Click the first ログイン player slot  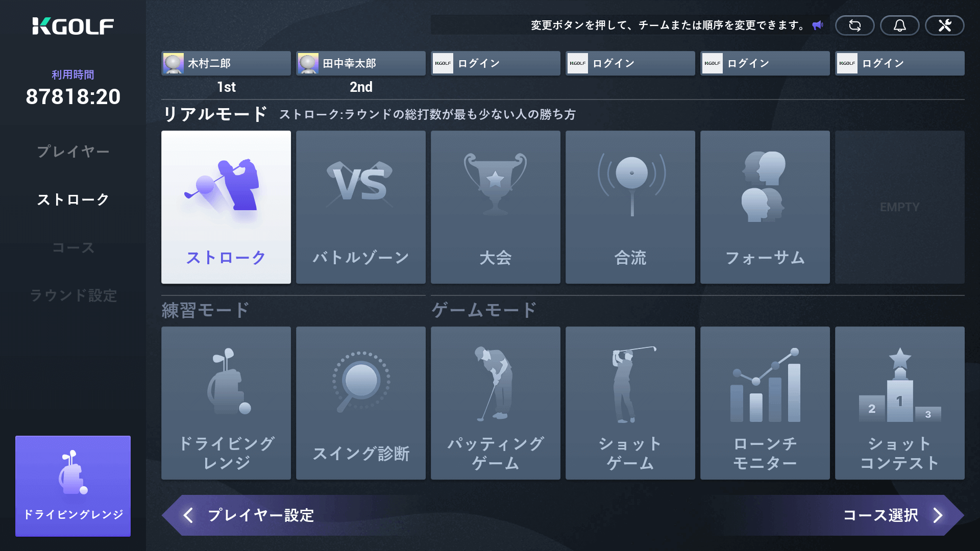[496, 63]
